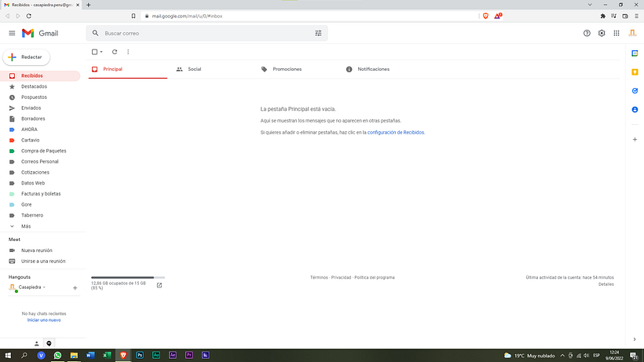The width and height of the screenshot is (644, 362).
Task: Start a new Hangouts chat plus
Action: (75, 288)
